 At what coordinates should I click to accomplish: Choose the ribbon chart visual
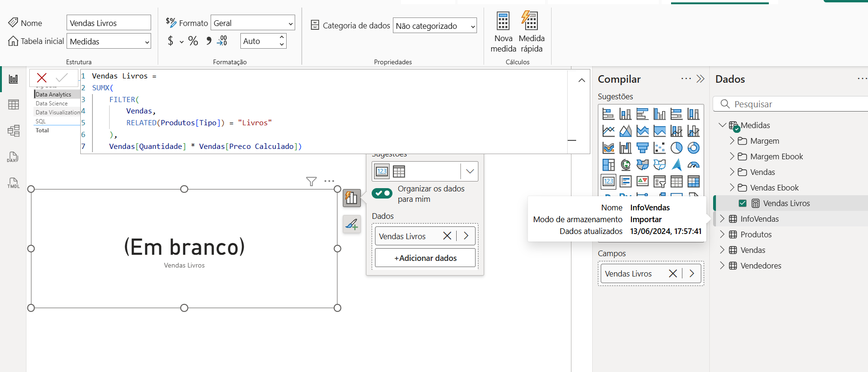608,148
